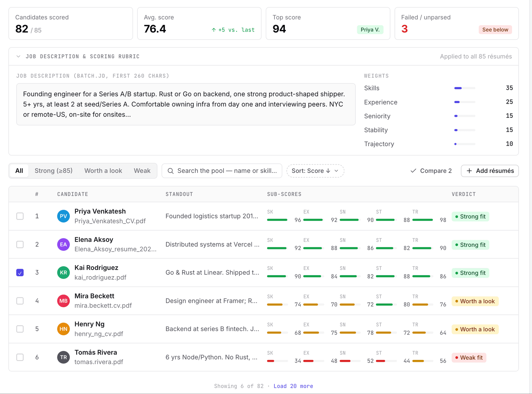The width and height of the screenshot is (532, 394).
Task: Click the Add résumés button
Action: coord(490,171)
